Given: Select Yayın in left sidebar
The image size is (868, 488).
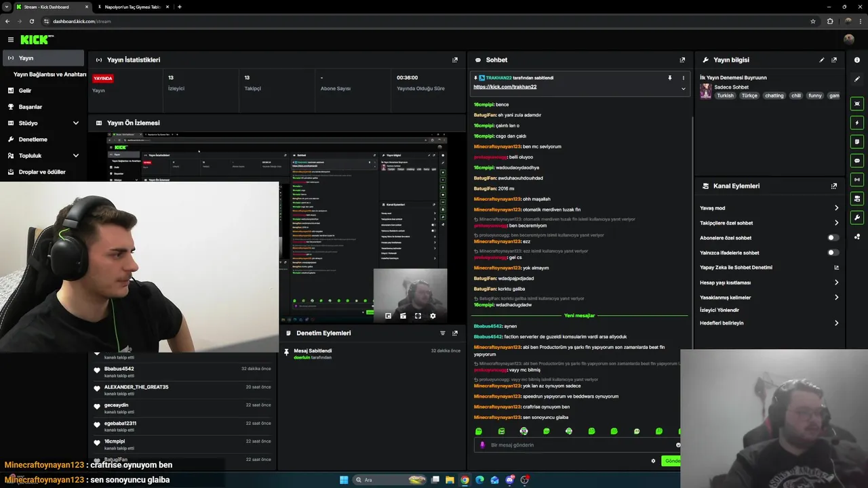Looking at the screenshot, I should [43, 58].
